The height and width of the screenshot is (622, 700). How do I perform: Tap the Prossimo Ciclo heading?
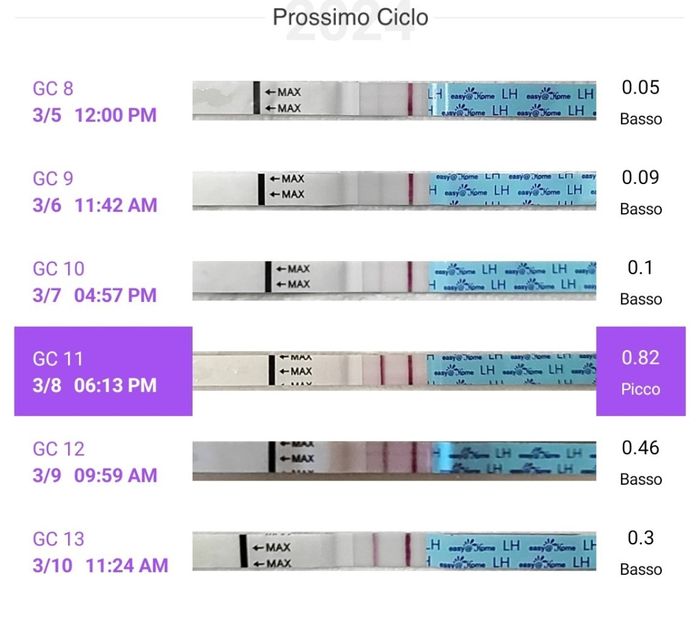[350, 17]
